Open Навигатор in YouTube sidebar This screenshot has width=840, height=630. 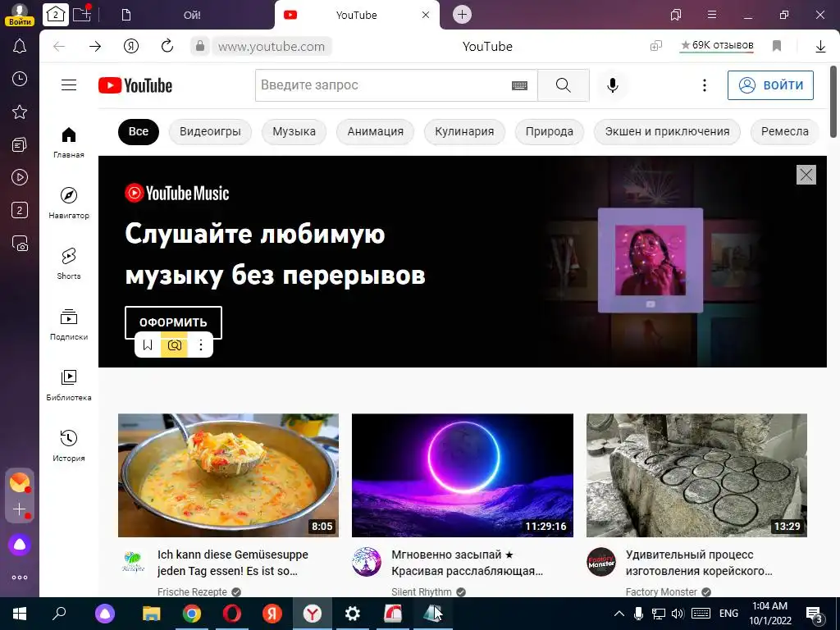tap(69, 203)
